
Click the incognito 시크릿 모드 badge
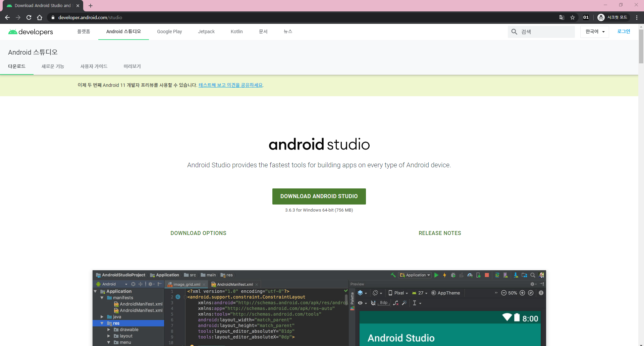[x=613, y=17]
